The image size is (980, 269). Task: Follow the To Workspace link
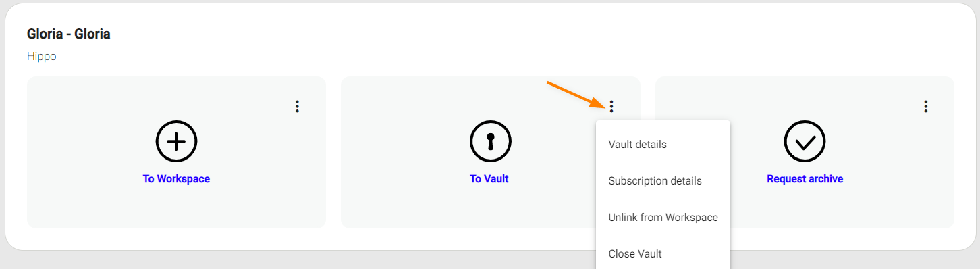(176, 179)
